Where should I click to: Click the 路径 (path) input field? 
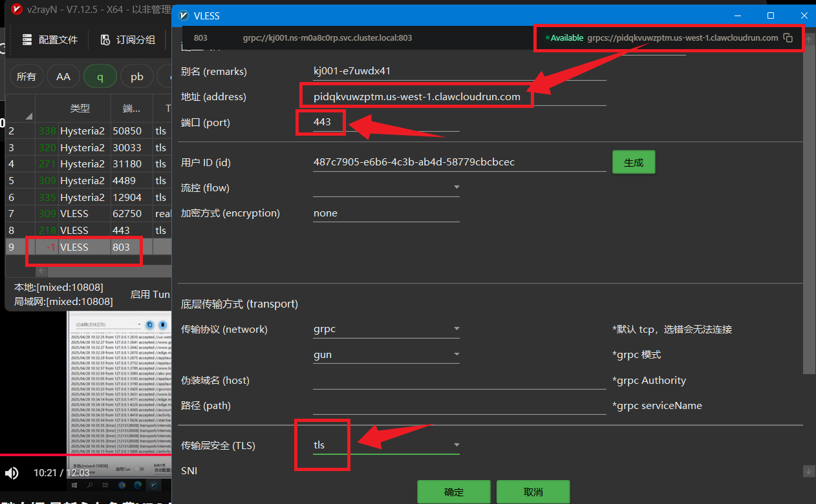click(459, 406)
